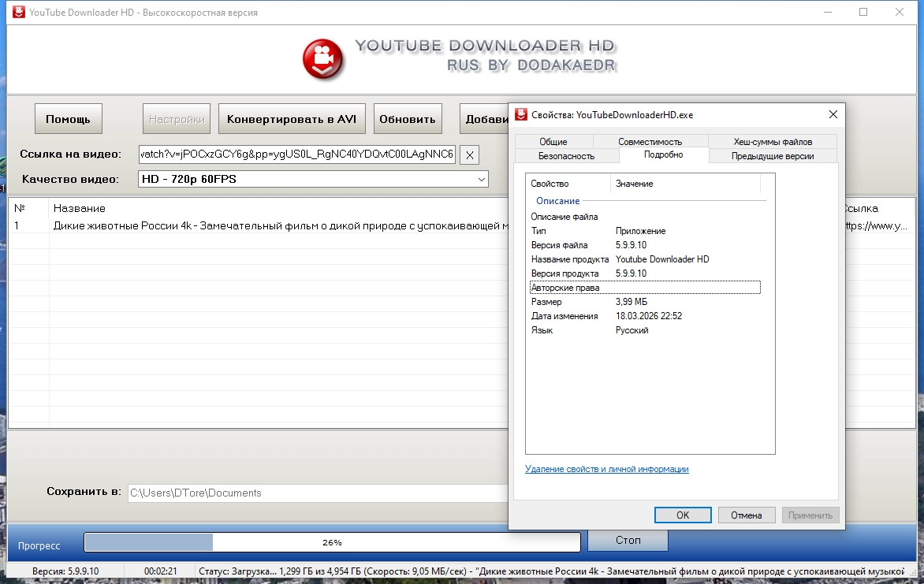Viewport: 924px width, 584px height.
Task: Select the Название продукта property row
Action: tap(645, 259)
